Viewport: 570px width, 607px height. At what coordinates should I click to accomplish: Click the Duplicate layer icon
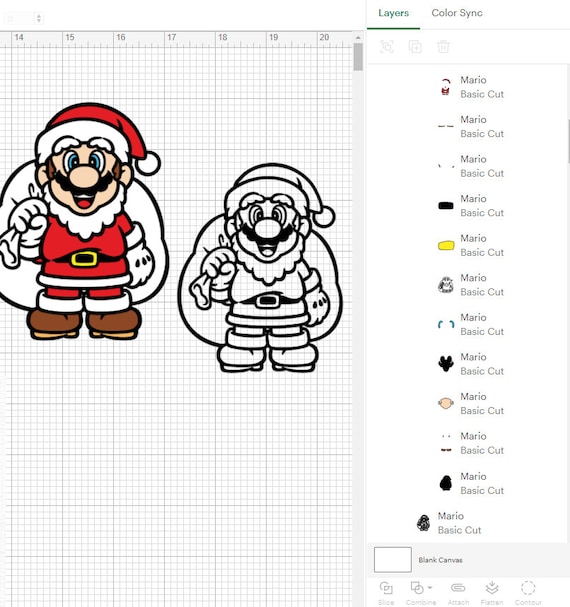[415, 47]
